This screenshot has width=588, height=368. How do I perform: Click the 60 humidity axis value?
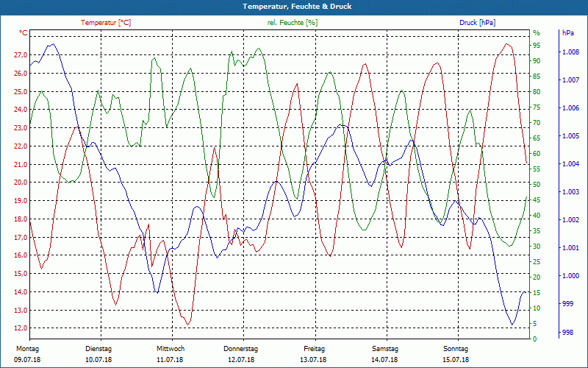click(537, 154)
